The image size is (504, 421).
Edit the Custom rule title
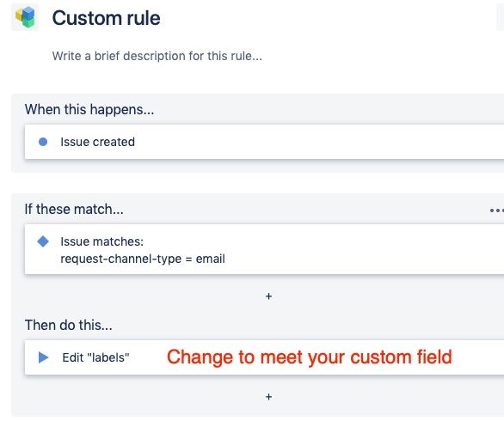click(x=106, y=18)
